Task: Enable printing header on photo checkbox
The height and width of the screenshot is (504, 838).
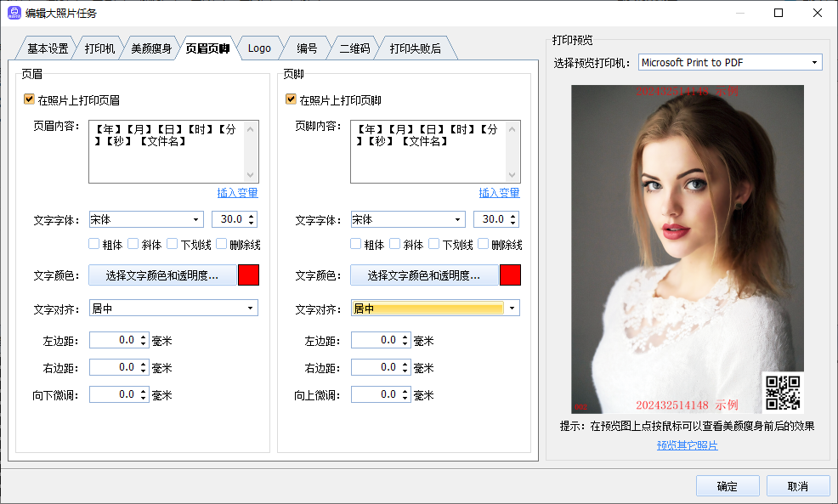Action: click(x=30, y=100)
